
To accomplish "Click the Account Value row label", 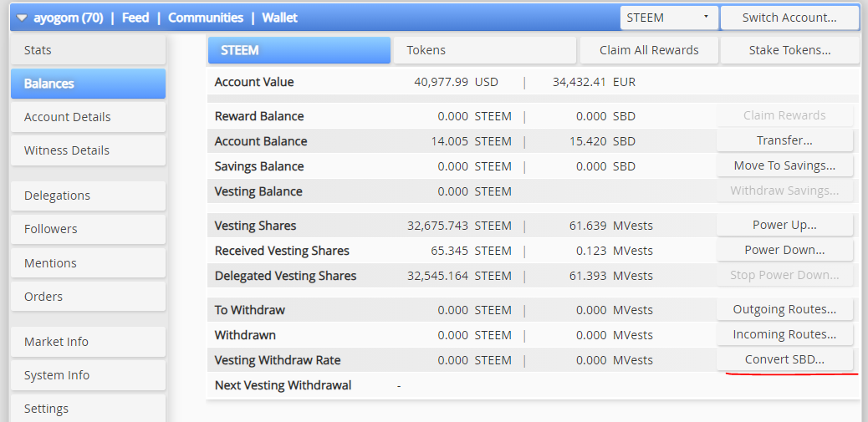I will [254, 83].
